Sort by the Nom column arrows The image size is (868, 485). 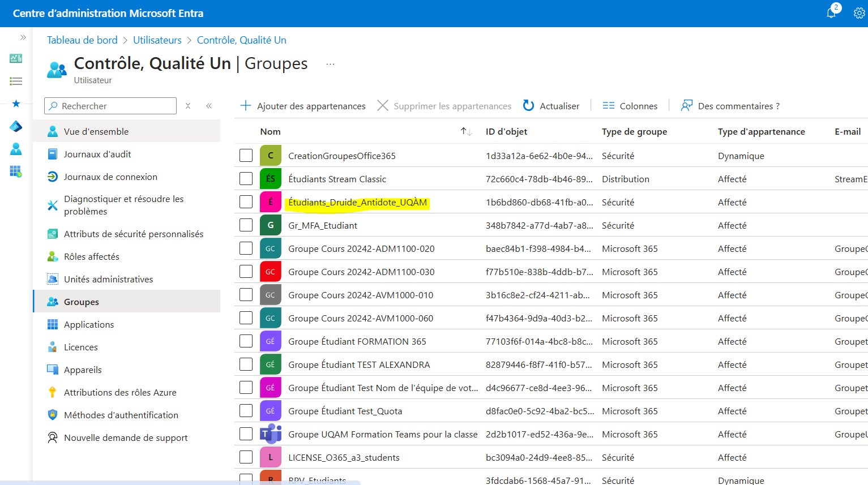point(466,131)
